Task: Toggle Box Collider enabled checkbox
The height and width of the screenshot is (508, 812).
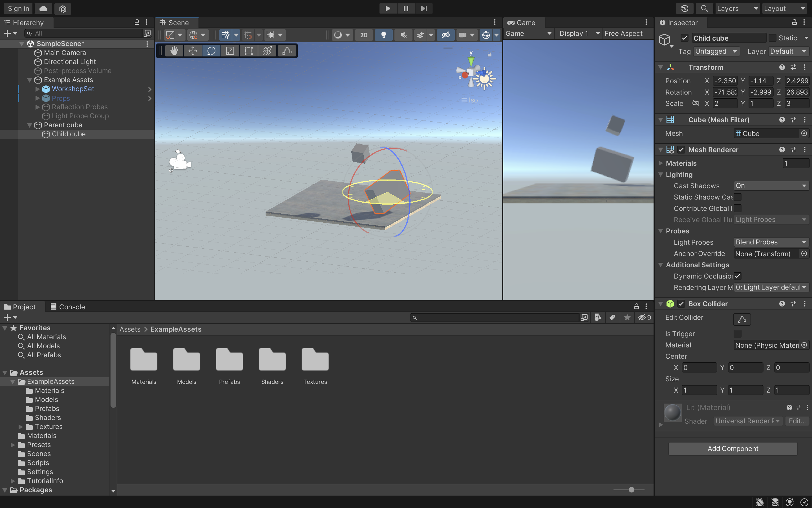Action: point(681,304)
